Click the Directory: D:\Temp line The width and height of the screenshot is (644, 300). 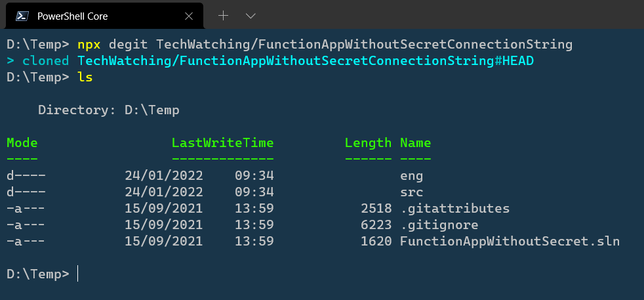(x=108, y=110)
